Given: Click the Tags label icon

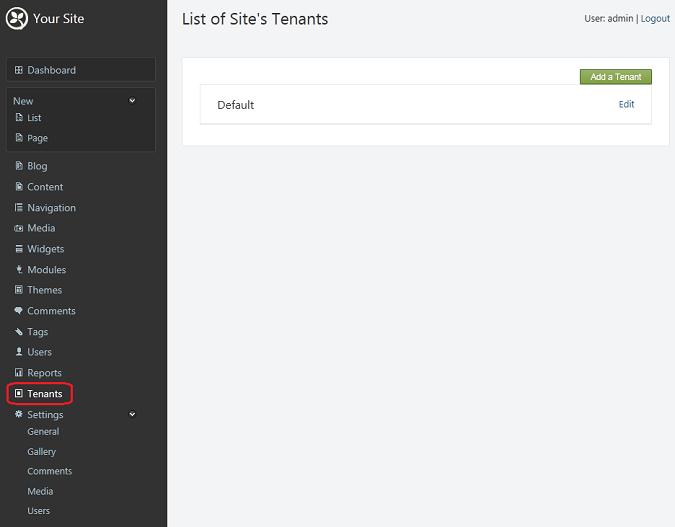Looking at the screenshot, I should [19, 332].
